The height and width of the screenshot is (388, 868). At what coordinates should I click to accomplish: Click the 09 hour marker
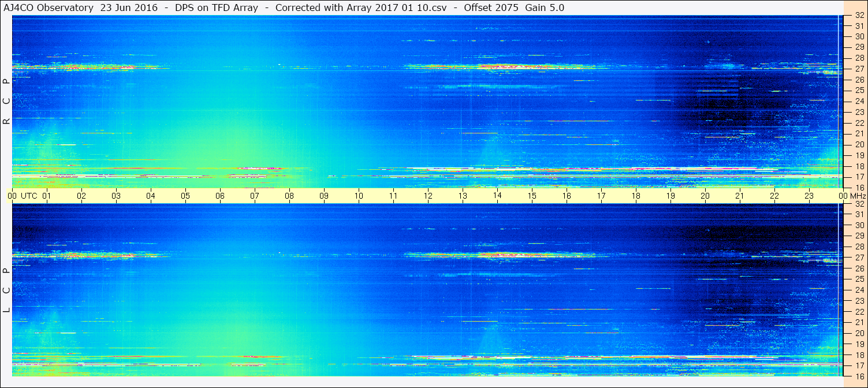[x=324, y=196]
